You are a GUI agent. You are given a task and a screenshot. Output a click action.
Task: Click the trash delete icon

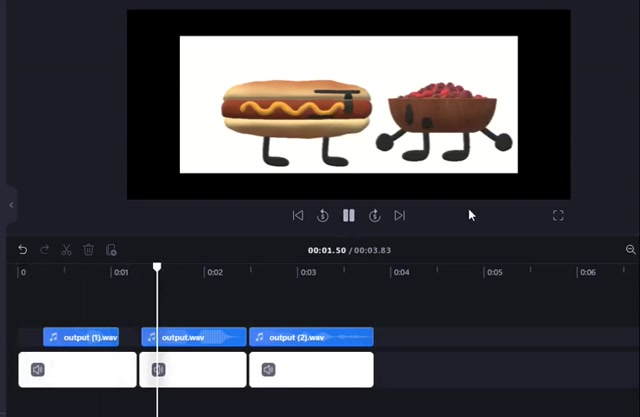point(88,249)
